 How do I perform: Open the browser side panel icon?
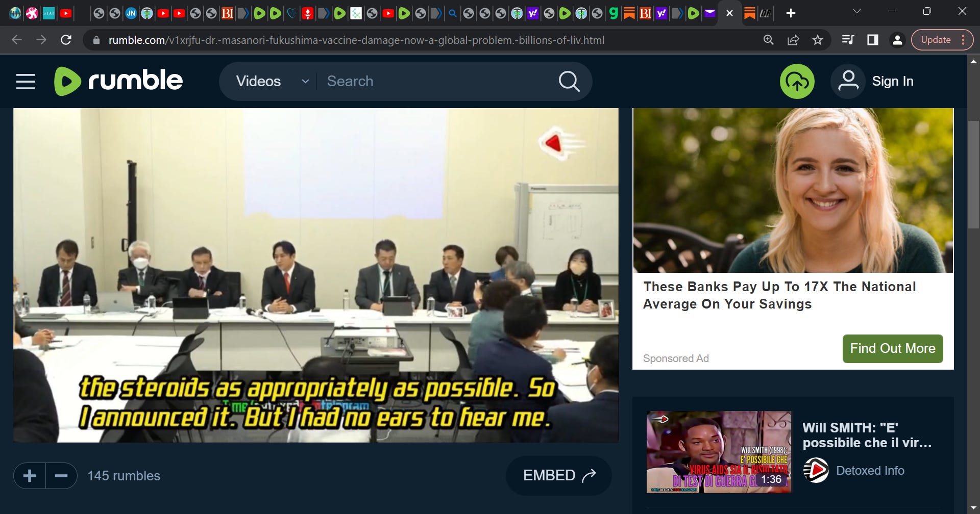[x=873, y=40]
